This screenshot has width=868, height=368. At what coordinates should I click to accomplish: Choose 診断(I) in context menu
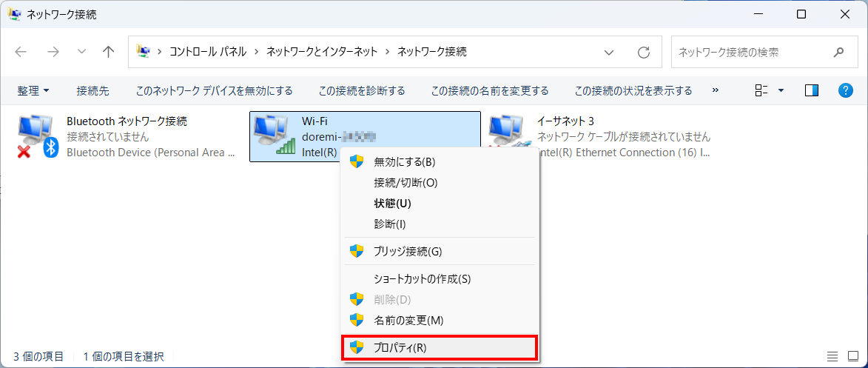pyautogui.click(x=440, y=224)
